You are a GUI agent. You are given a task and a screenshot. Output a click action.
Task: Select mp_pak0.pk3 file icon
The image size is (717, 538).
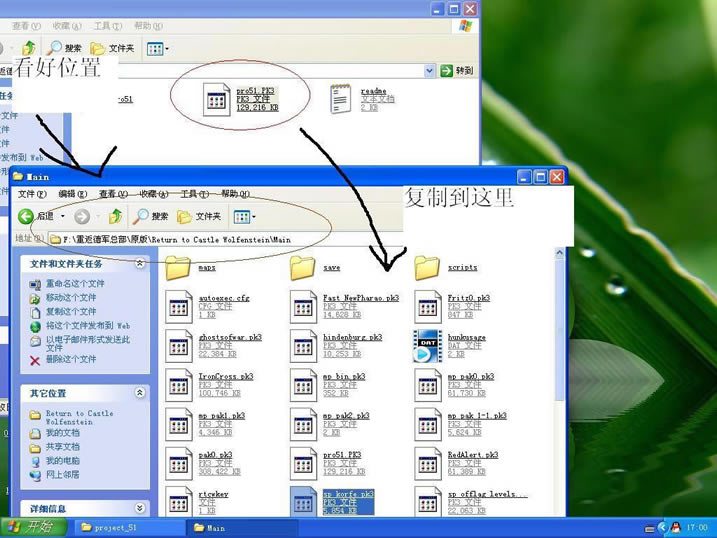click(x=428, y=385)
